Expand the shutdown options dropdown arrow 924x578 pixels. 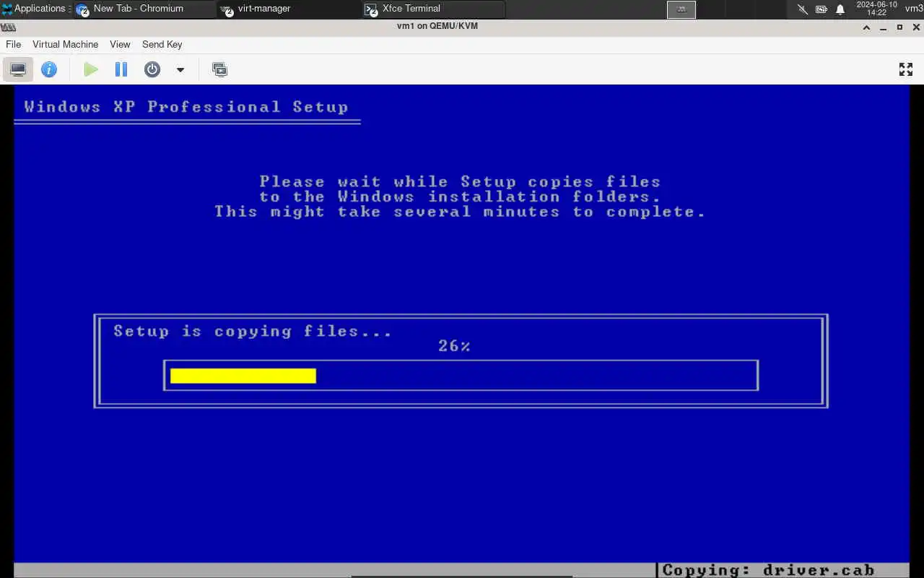pos(180,70)
